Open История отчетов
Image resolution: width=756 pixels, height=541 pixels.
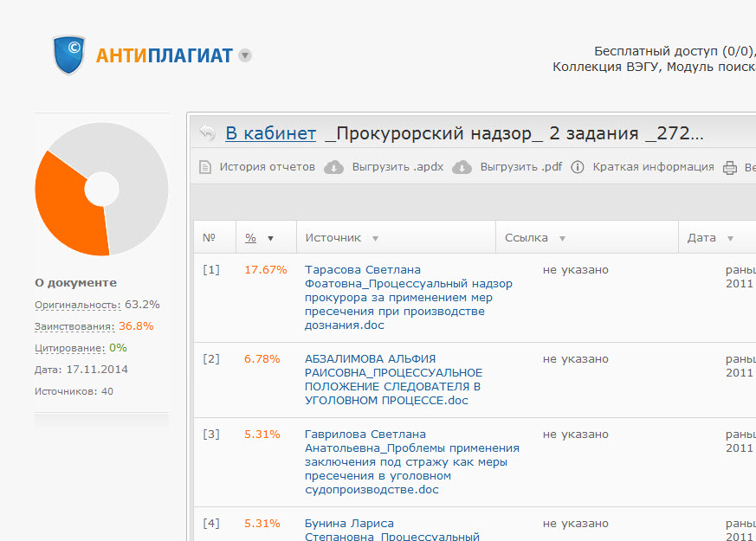pos(267,167)
